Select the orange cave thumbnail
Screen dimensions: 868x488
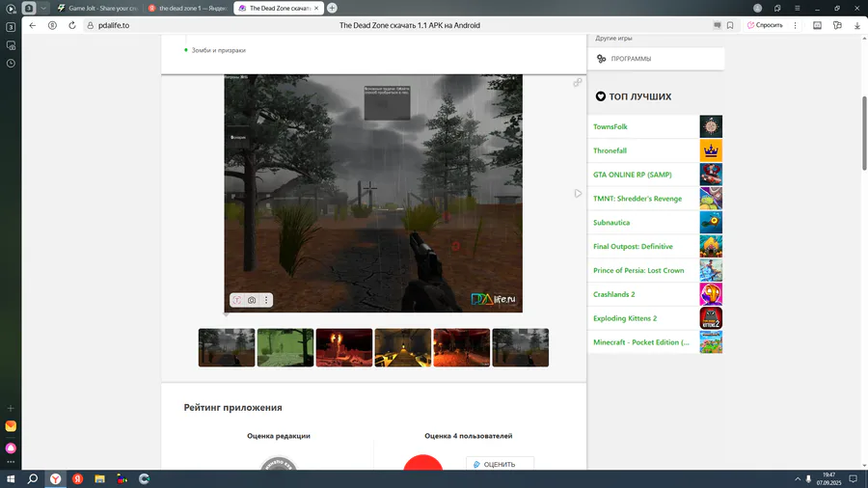click(x=462, y=347)
